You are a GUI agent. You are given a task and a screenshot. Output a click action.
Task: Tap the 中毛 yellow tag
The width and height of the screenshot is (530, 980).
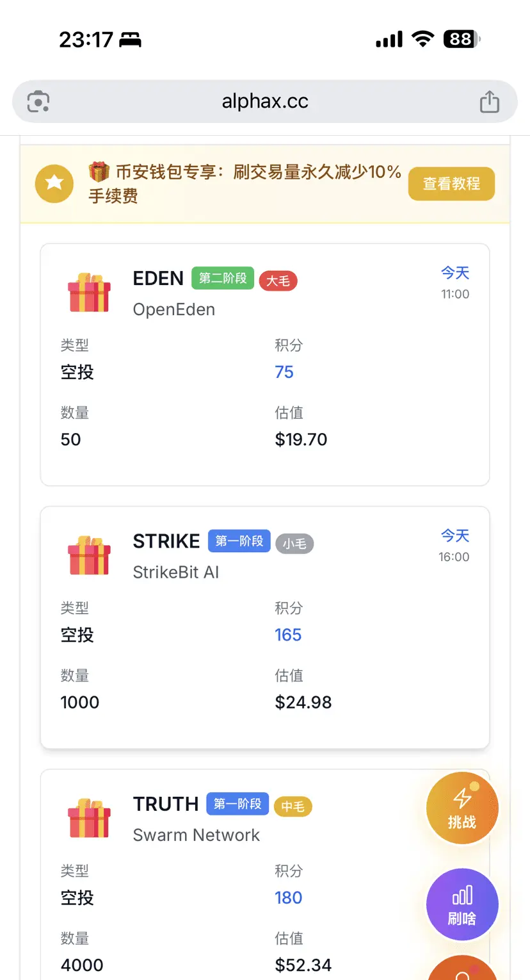click(293, 807)
